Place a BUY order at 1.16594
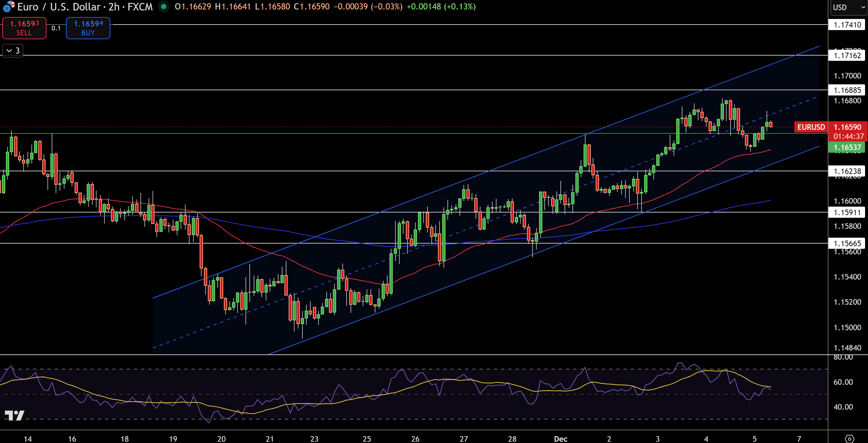The image size is (868, 443). pos(88,28)
